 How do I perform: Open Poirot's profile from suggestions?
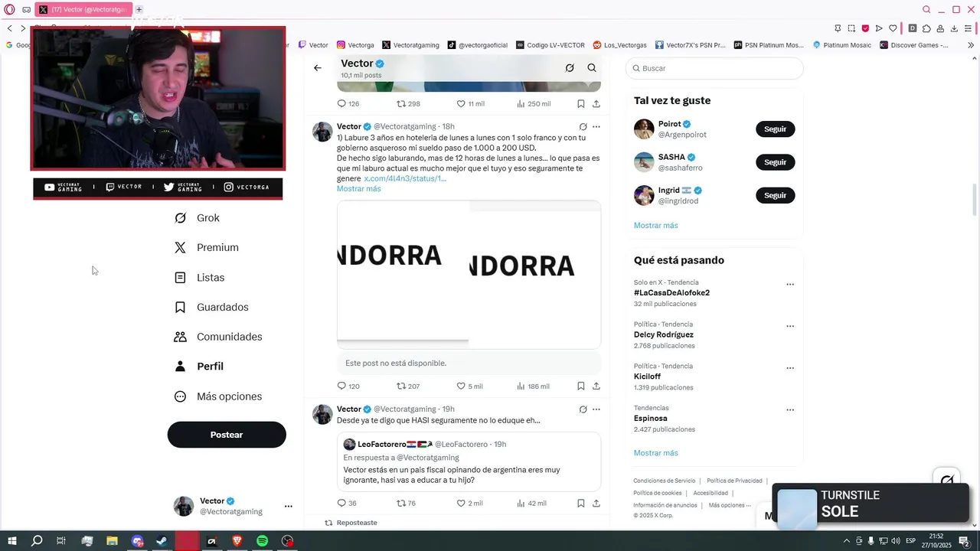click(x=670, y=124)
